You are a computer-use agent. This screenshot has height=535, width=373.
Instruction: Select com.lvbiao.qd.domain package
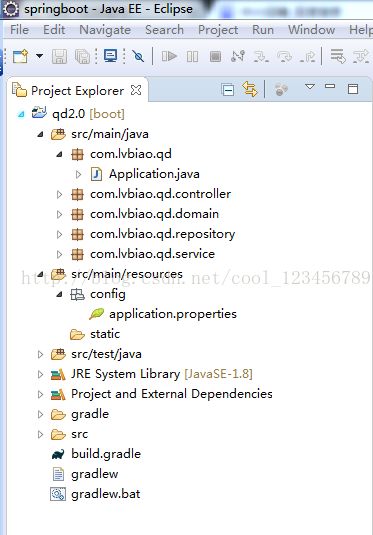click(x=154, y=214)
